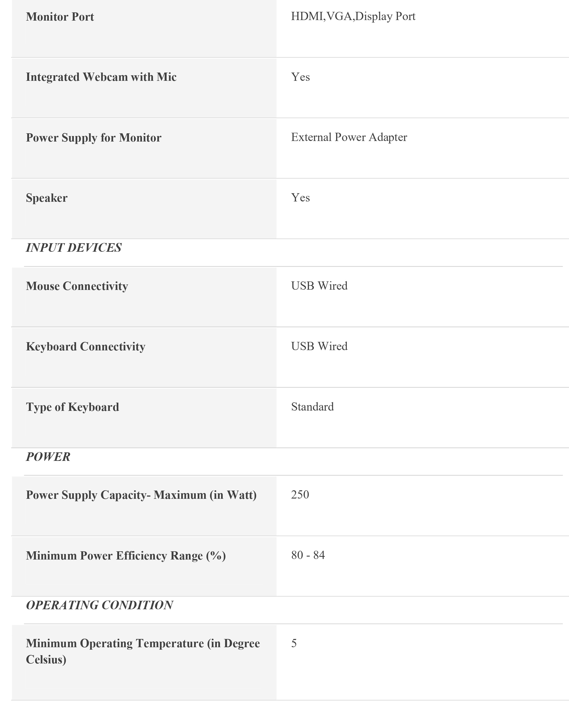
Task: Click the INPUT DEVICES section heading
Action: (x=74, y=248)
